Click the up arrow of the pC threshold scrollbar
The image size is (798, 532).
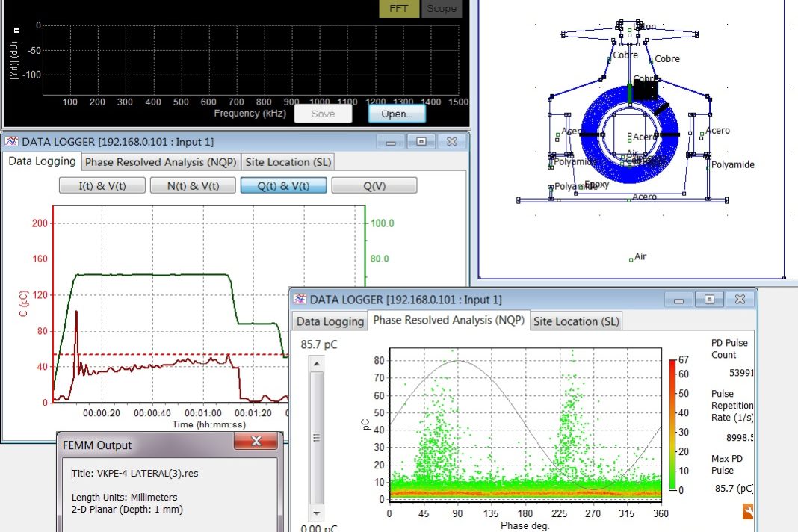(317, 363)
